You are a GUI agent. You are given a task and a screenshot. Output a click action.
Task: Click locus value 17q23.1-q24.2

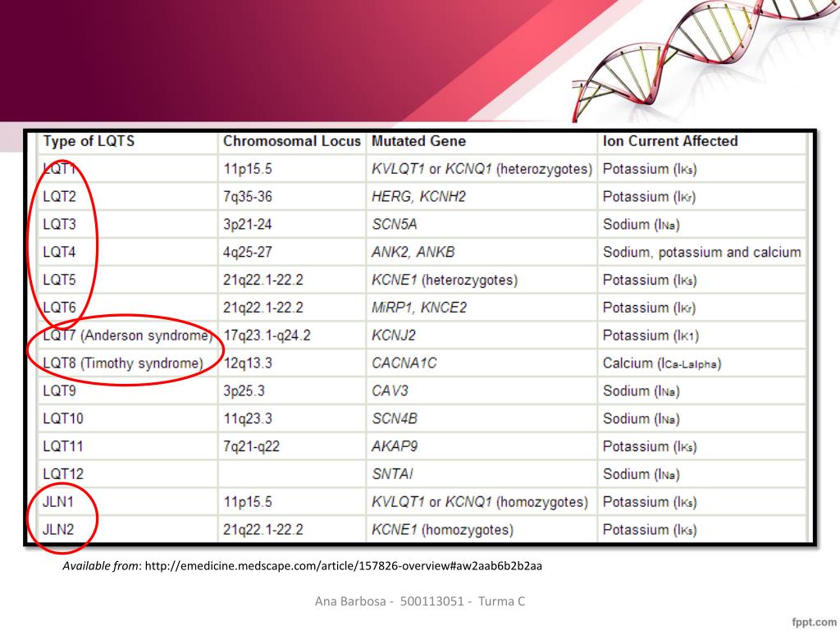[267, 336]
